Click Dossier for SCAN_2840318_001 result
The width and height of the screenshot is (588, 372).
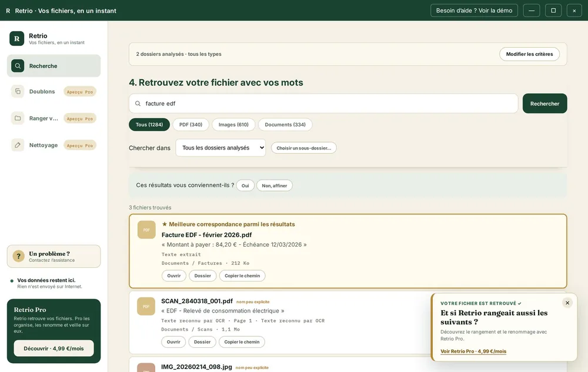(202, 342)
